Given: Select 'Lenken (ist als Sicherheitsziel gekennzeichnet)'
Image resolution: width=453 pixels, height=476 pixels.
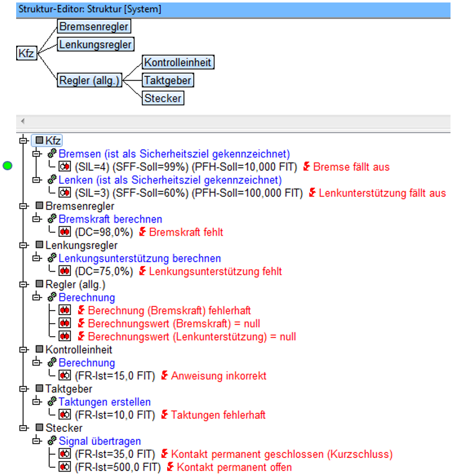Looking at the screenshot, I should [170, 180].
